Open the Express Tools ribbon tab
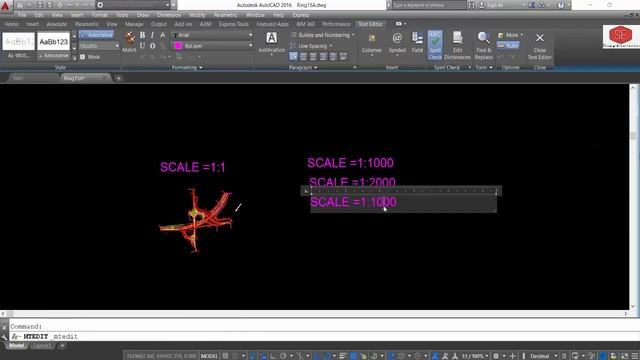Image resolution: width=640 pixels, height=360 pixels. click(233, 24)
